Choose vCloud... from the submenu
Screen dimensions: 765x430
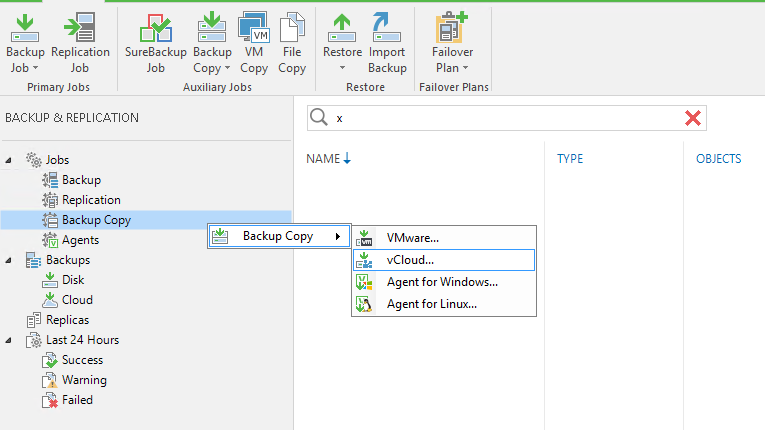(444, 260)
